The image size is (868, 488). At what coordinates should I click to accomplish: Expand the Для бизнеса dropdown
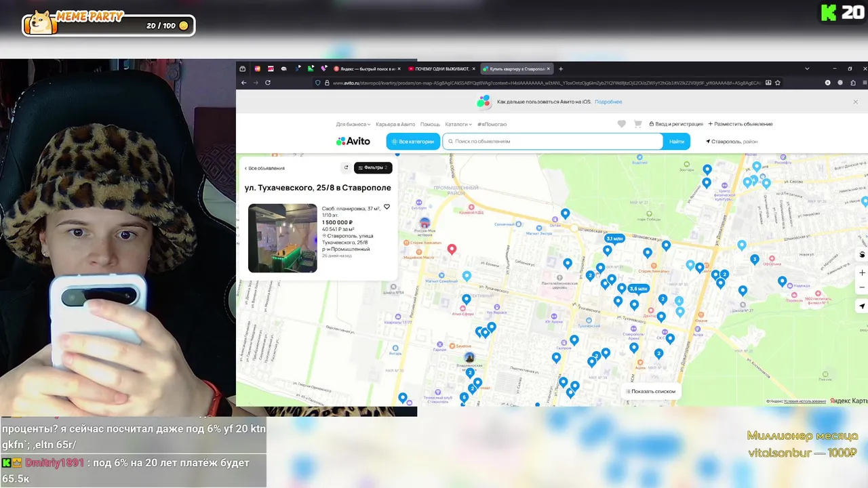pos(353,124)
